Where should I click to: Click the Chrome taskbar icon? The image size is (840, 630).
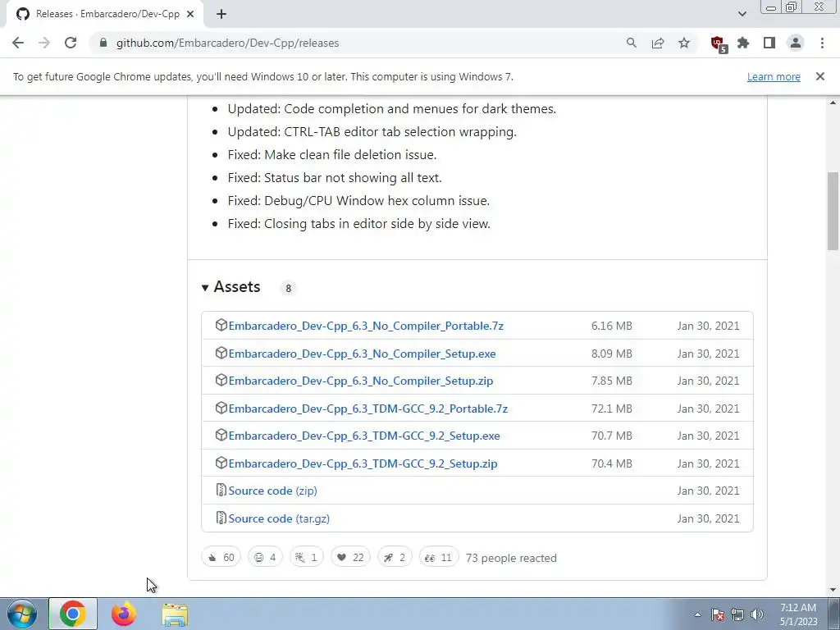pyautogui.click(x=73, y=614)
